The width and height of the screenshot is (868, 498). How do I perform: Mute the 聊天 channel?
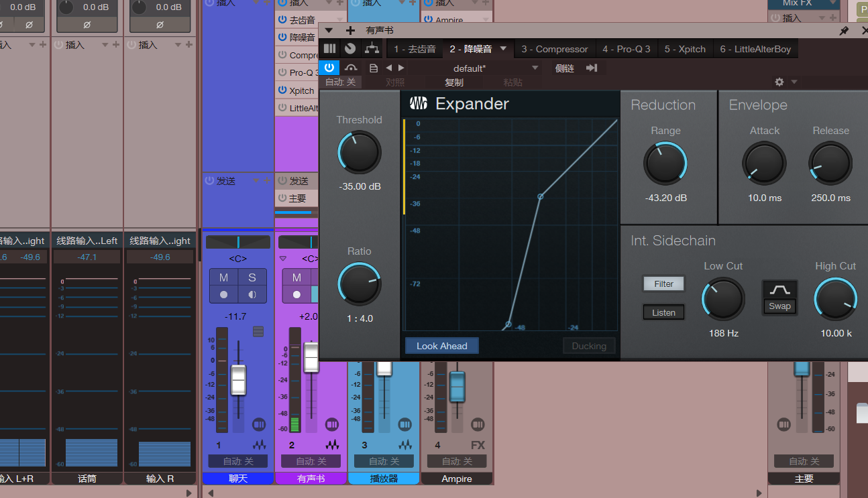223,277
